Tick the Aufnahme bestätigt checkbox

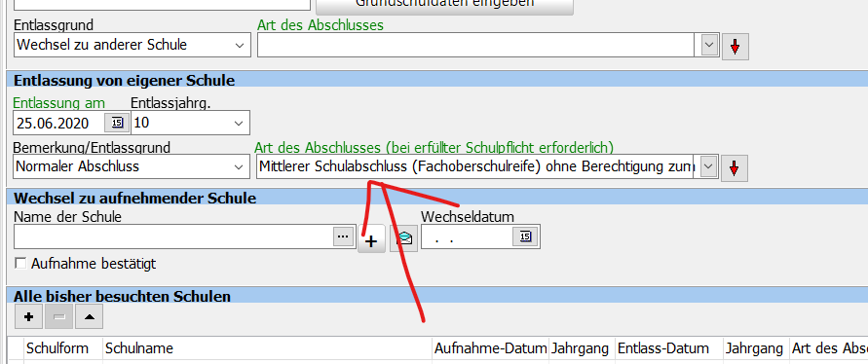(x=20, y=264)
